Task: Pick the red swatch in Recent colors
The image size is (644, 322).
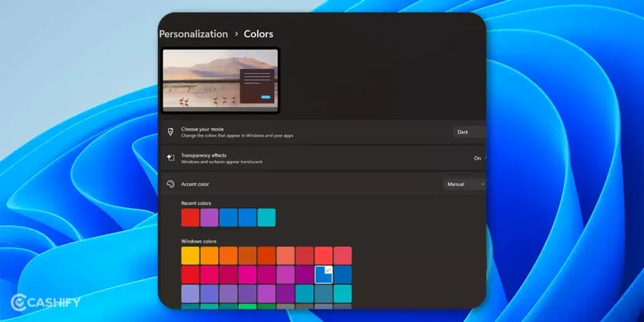Action: [x=190, y=217]
